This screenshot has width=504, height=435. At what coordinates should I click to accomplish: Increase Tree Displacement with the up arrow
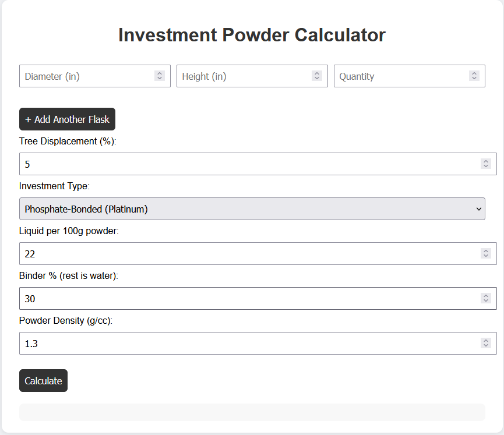tap(486, 161)
